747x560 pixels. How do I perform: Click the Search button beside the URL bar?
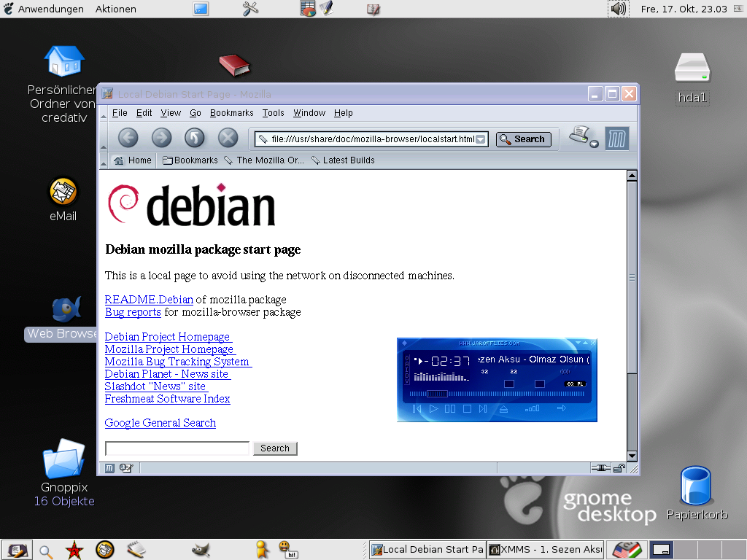click(524, 139)
